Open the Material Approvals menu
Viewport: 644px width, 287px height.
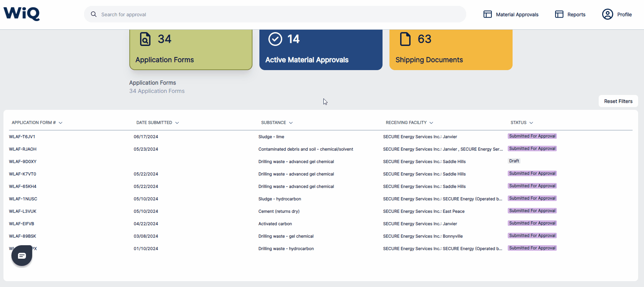click(x=511, y=15)
